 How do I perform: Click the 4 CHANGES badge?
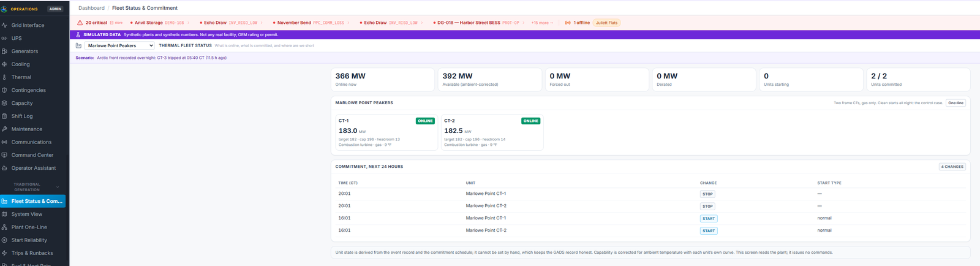(x=952, y=167)
